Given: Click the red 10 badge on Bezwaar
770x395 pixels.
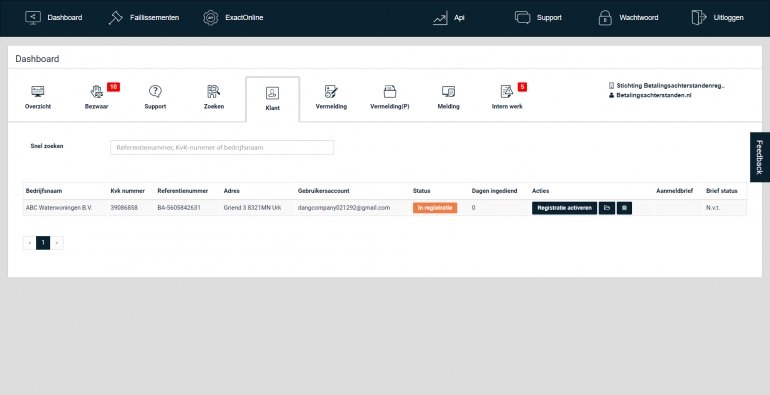Looking at the screenshot, I should pos(113,87).
